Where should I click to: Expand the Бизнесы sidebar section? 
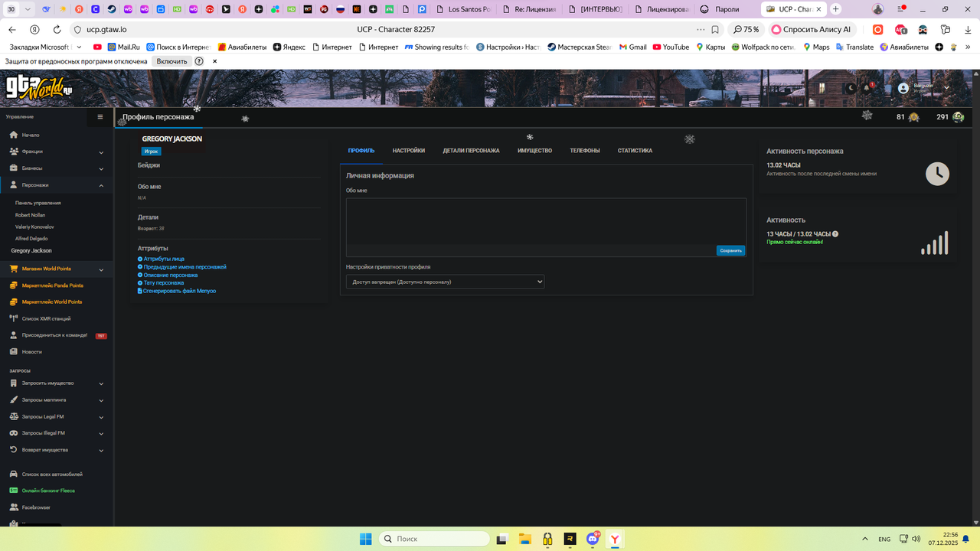pyautogui.click(x=101, y=168)
